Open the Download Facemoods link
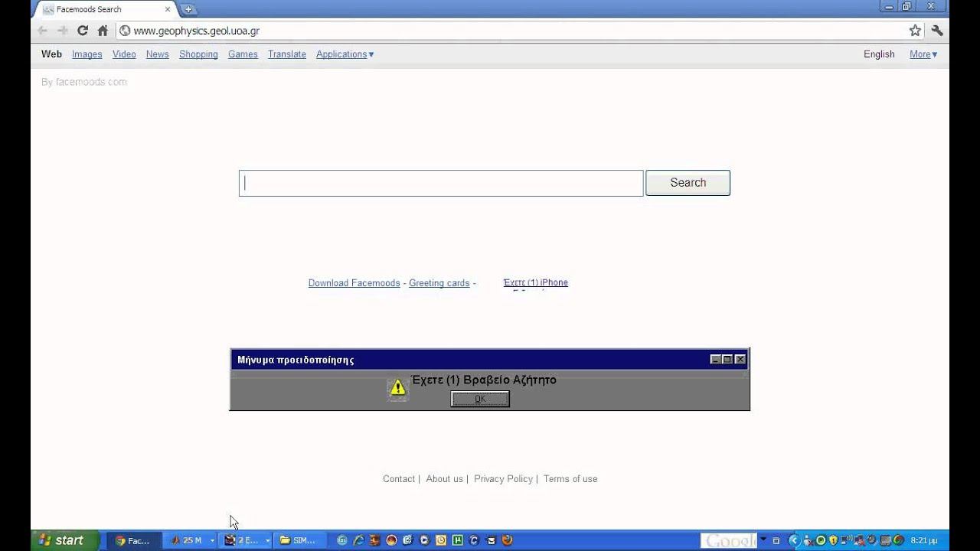 tap(354, 283)
